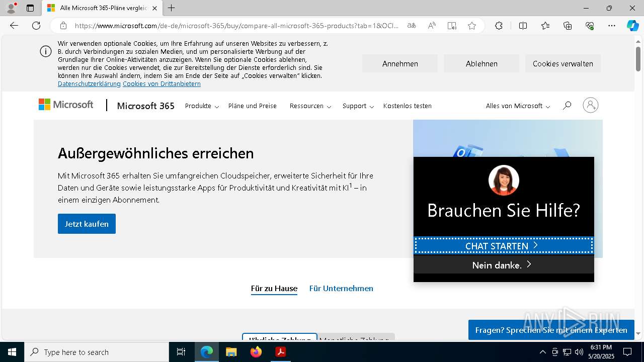
Task: Expand the Support dropdown
Action: click(x=358, y=106)
